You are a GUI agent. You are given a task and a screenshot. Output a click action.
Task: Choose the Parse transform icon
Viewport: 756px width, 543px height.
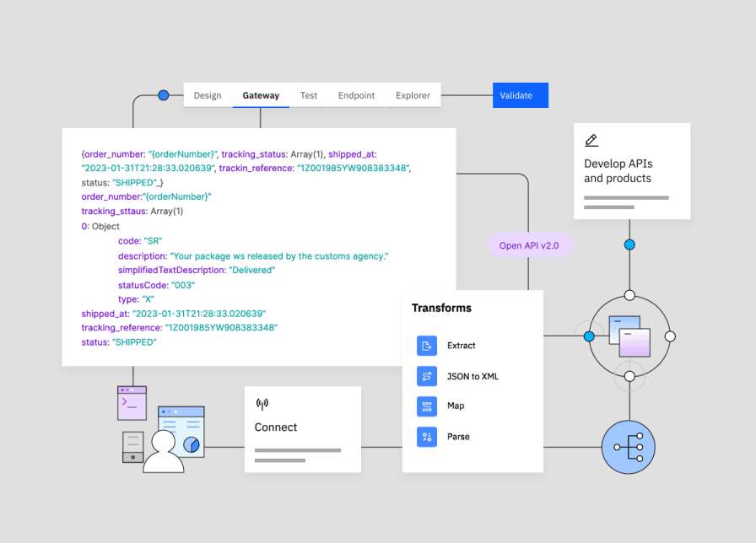(427, 437)
